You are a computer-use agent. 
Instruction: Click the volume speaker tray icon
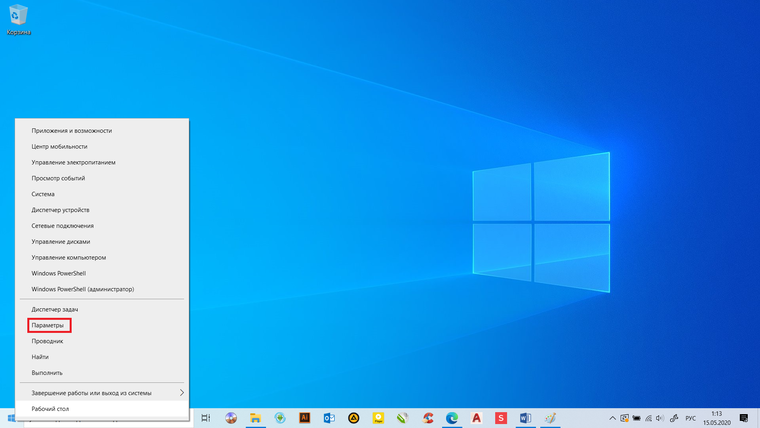click(x=659, y=418)
